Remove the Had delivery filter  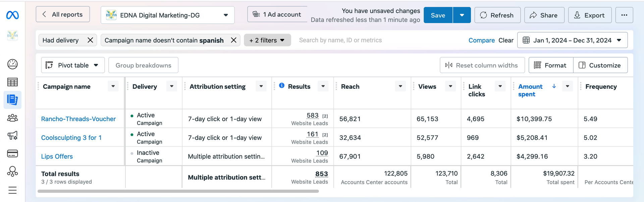coord(90,40)
